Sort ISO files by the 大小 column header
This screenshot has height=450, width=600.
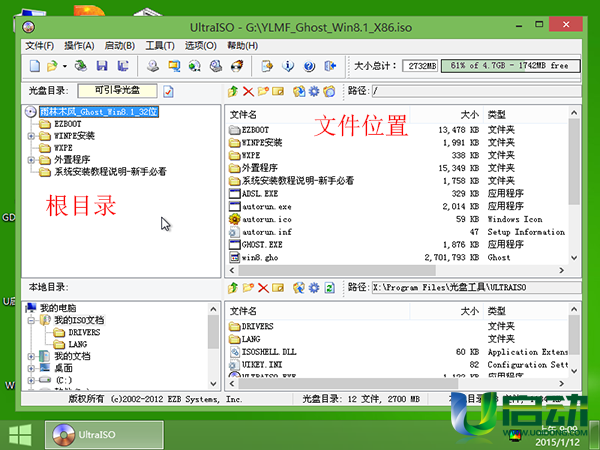446,114
